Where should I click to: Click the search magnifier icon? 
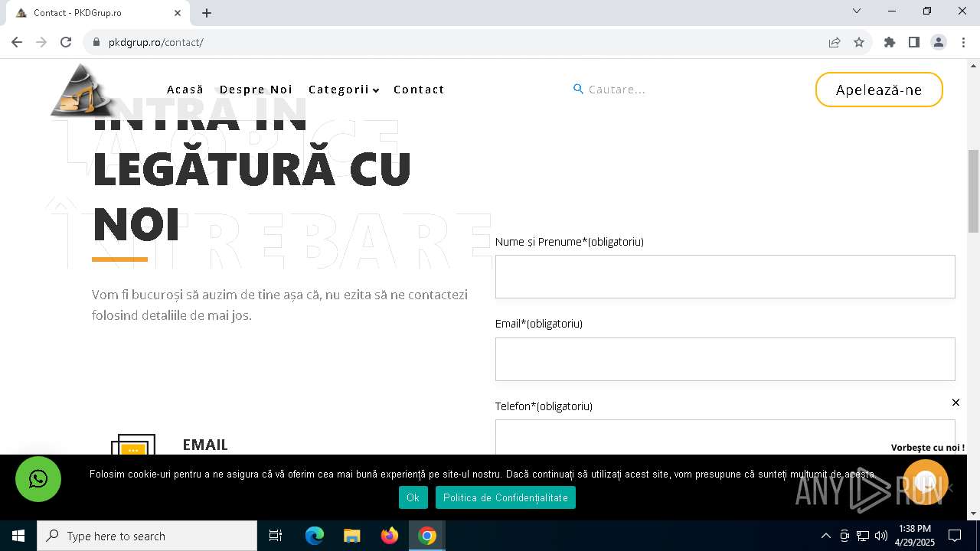coord(579,90)
